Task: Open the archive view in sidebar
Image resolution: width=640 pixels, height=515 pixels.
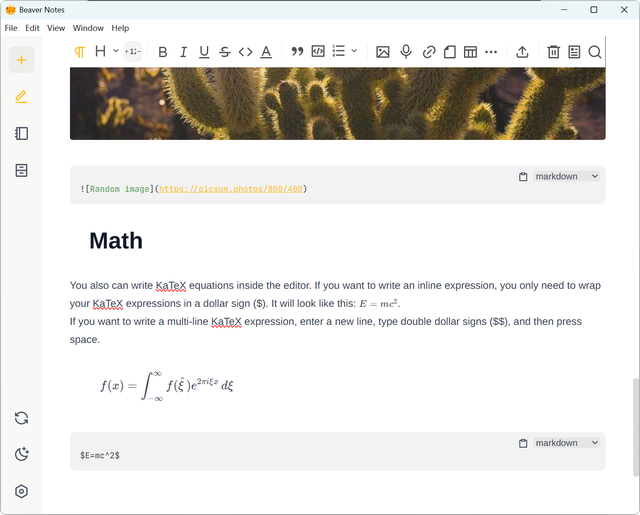Action: [x=21, y=170]
